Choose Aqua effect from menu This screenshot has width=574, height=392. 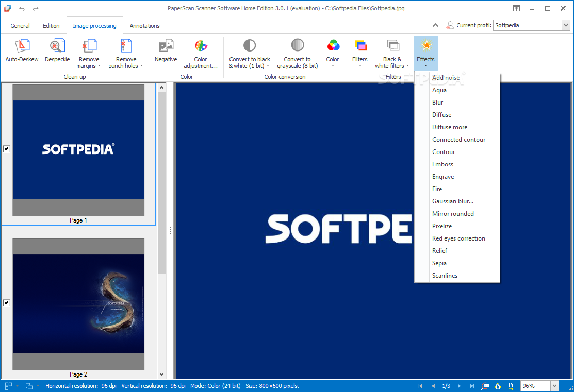(x=457, y=90)
